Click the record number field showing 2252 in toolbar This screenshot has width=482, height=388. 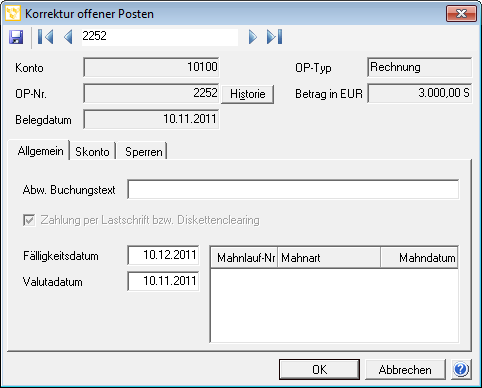(160, 37)
